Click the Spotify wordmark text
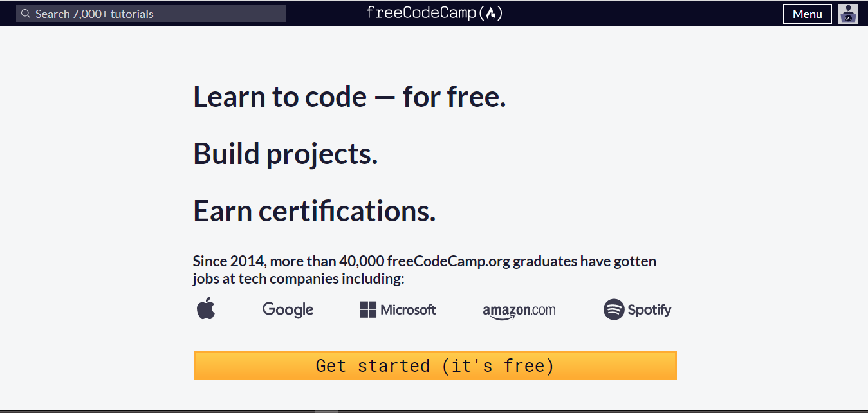Image resolution: width=868 pixels, height=413 pixels. coord(650,309)
